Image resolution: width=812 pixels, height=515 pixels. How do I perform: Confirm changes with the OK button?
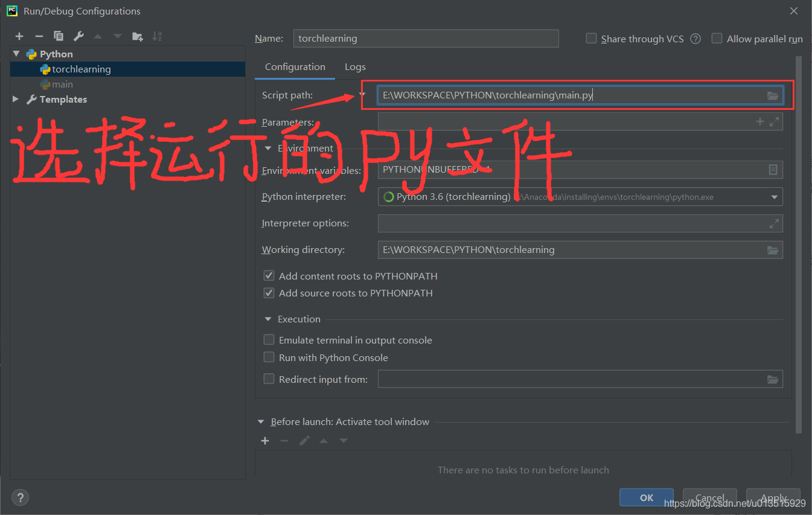[x=646, y=497]
